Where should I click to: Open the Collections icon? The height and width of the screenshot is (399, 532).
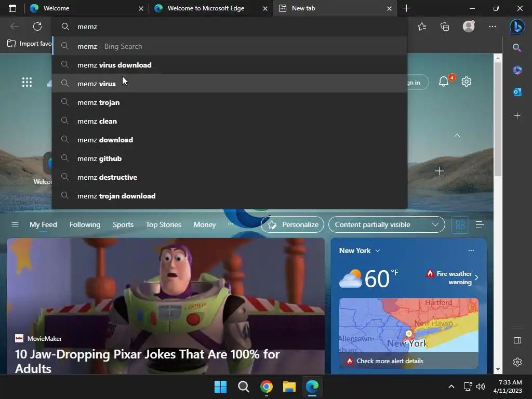coord(445,26)
